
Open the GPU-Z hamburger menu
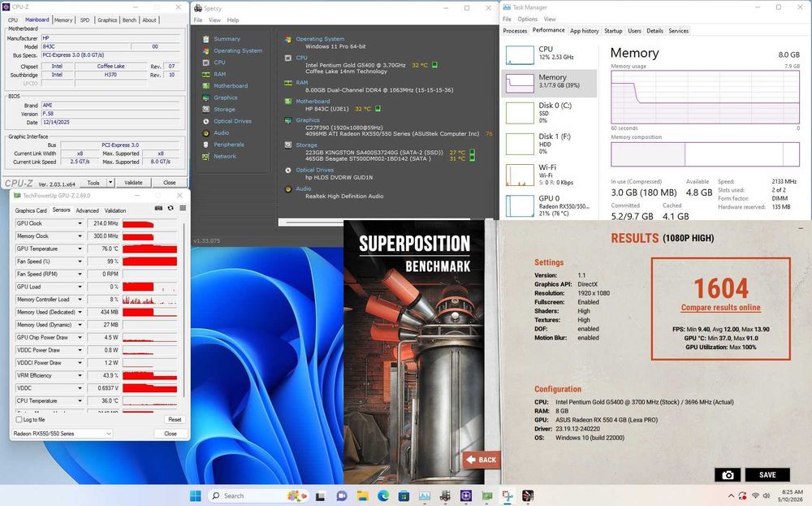pos(183,208)
